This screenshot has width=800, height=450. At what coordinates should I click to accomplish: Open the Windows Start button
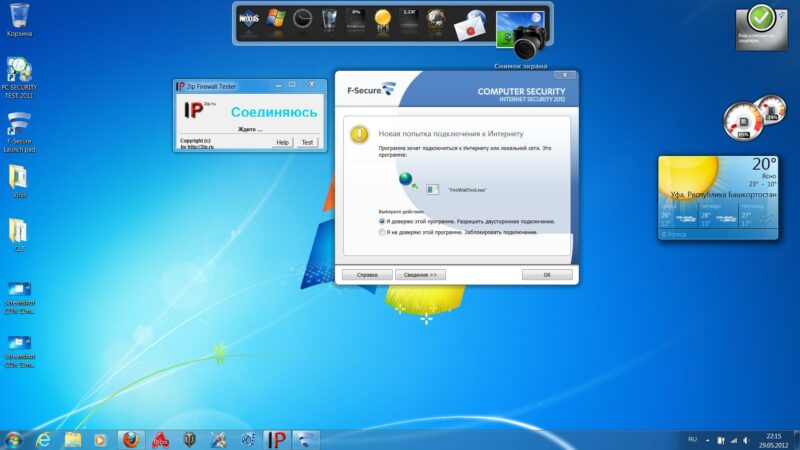(13, 440)
